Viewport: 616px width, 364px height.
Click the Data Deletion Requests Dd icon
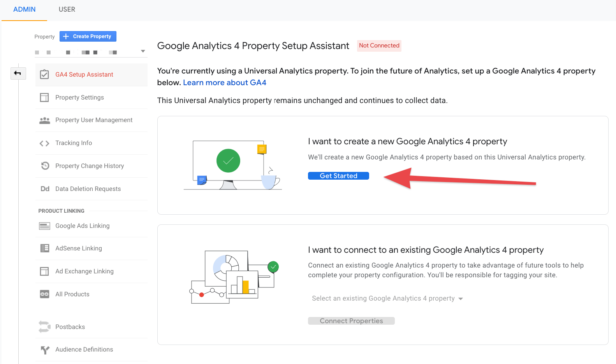coord(45,189)
